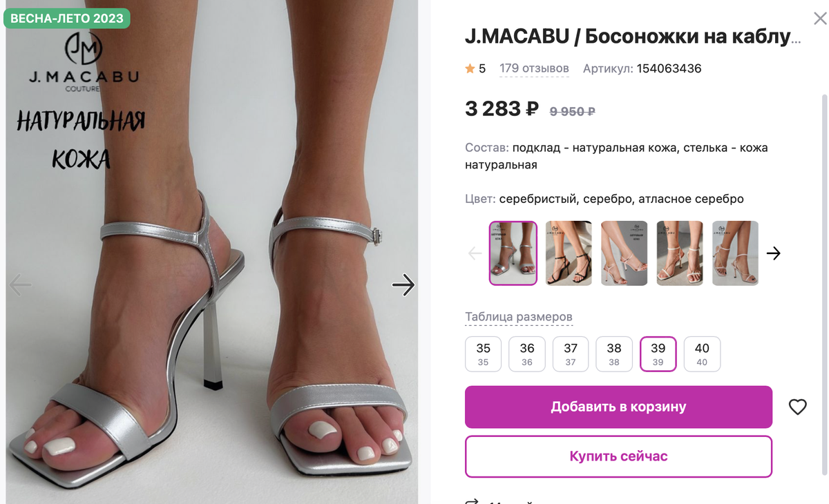Image resolution: width=829 pixels, height=504 pixels.
Task: Click the star rating icon
Action: [470, 68]
